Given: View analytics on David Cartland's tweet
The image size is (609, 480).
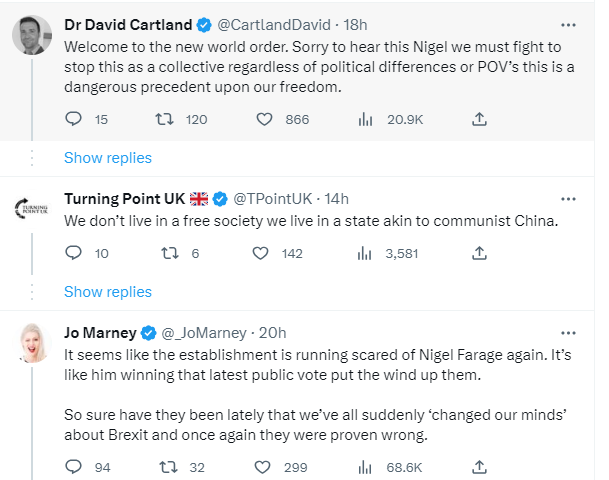Looking at the screenshot, I should tap(364, 119).
